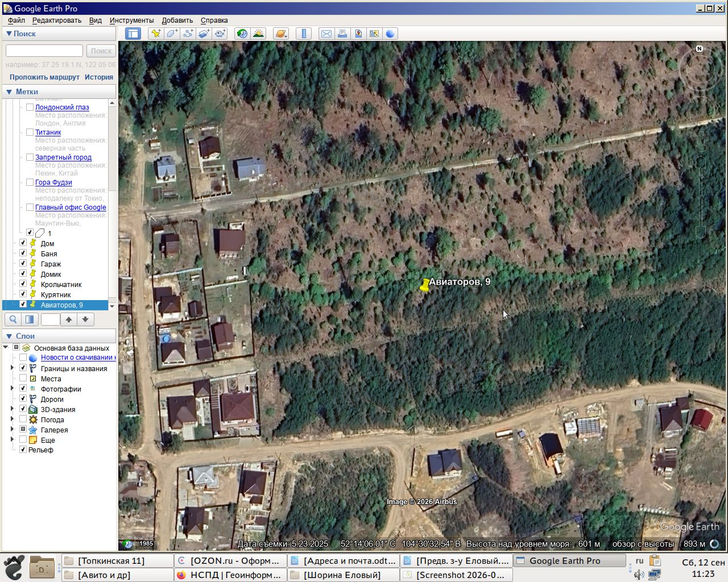The height and width of the screenshot is (582, 728).
Task: Expand the Границы и названия layer
Action: [x=13, y=368]
